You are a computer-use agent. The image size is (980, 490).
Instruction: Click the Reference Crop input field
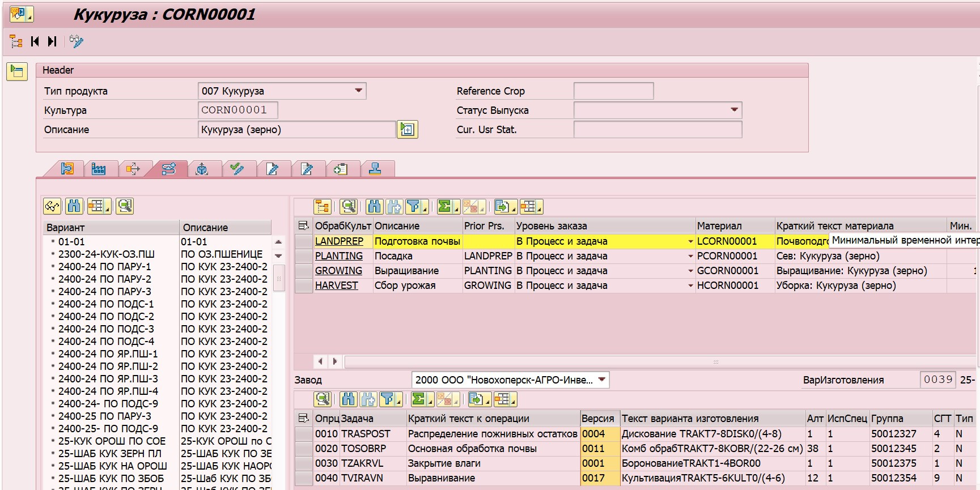[x=613, y=91]
